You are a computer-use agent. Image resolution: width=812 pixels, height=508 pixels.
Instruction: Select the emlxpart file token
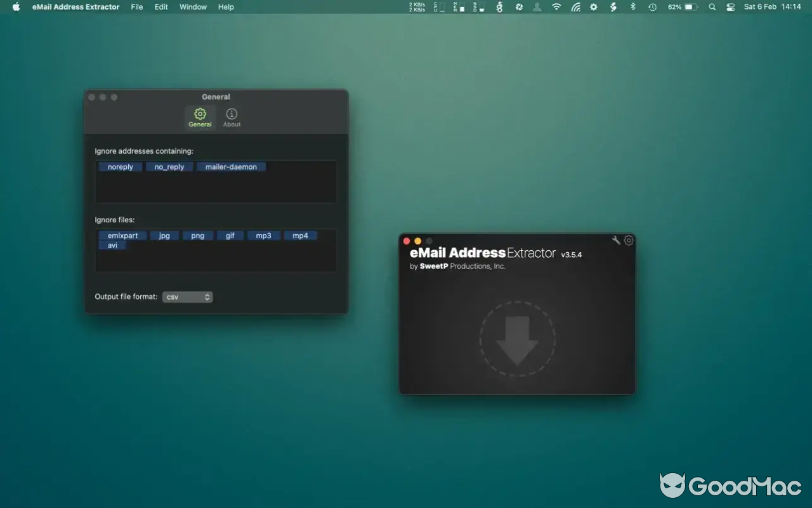[122, 236]
